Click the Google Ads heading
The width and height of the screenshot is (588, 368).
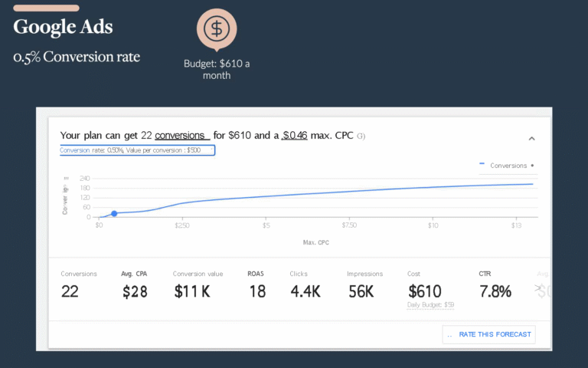coord(63,27)
